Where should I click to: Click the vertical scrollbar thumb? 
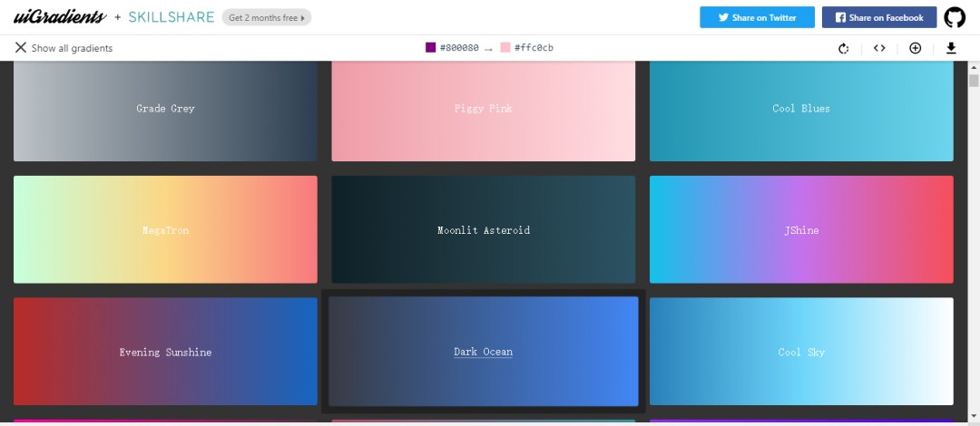click(973, 81)
